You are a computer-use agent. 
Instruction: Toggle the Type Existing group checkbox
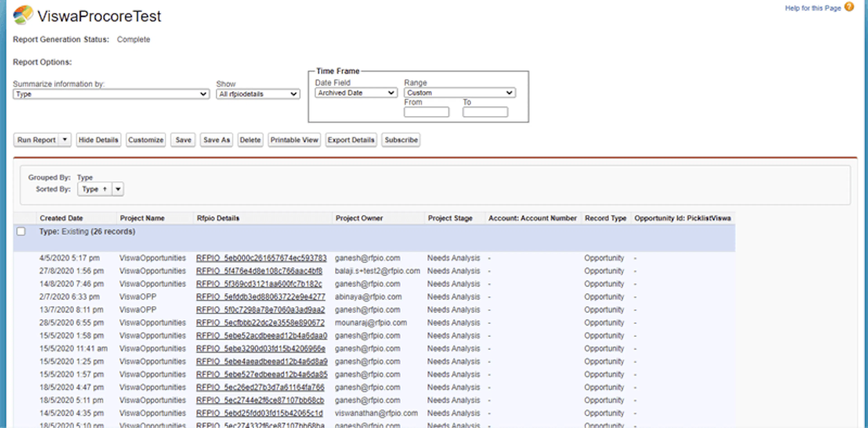pos(21,231)
